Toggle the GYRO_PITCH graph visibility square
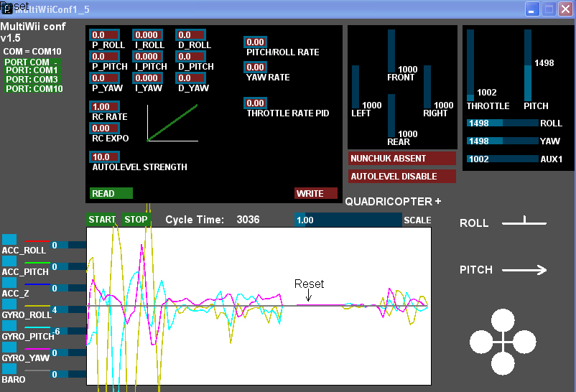Image resolution: width=576 pixels, height=392 pixels. coord(9,325)
